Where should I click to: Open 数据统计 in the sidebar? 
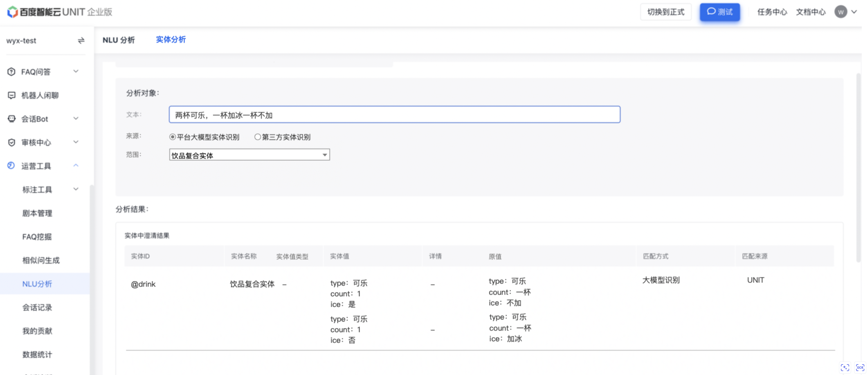coord(37,355)
